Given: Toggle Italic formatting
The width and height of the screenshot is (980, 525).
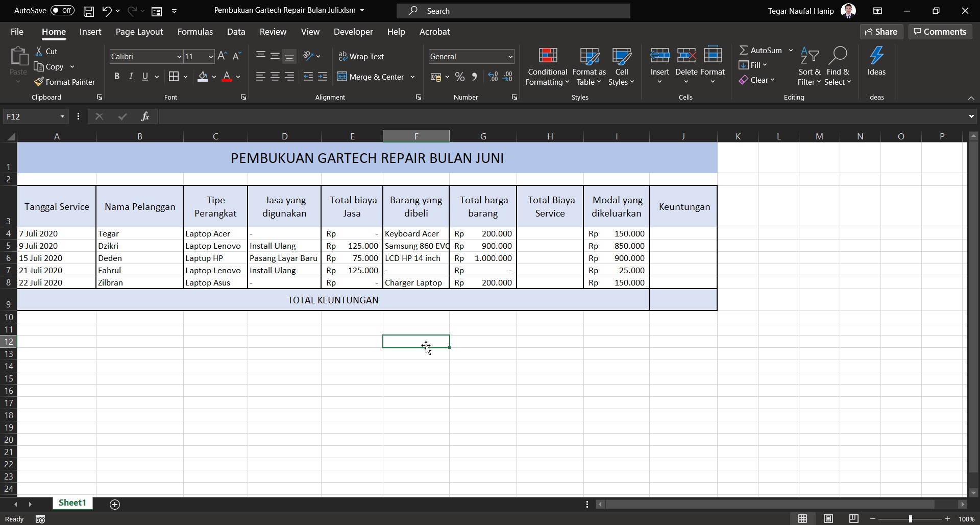Looking at the screenshot, I should [x=130, y=76].
